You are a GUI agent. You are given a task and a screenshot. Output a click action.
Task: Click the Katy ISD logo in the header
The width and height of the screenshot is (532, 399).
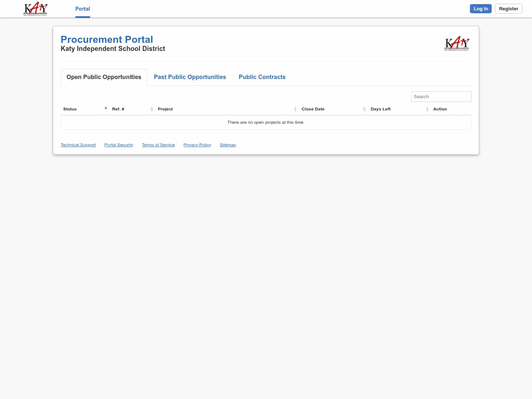35,8
